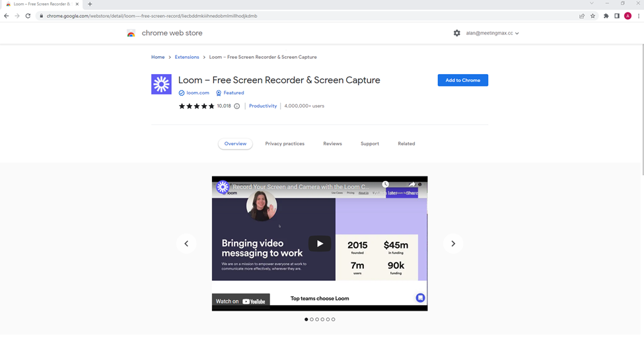Select the second carousel dot
644x345 pixels.
pyautogui.click(x=312, y=319)
